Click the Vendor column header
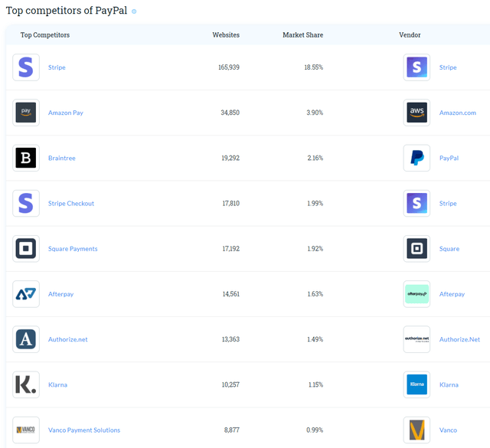 (x=410, y=35)
